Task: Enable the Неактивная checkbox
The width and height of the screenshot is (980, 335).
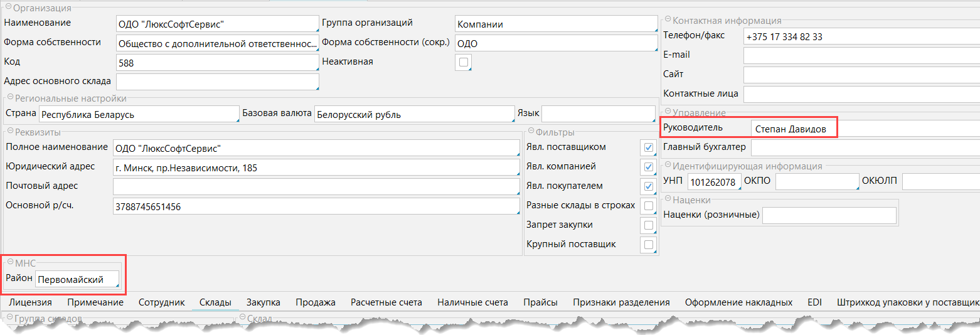Action: [464, 62]
